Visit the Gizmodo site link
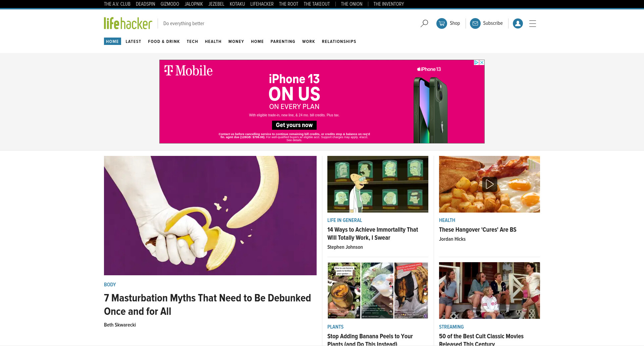Screen dimensions: 644x346 pos(170,4)
